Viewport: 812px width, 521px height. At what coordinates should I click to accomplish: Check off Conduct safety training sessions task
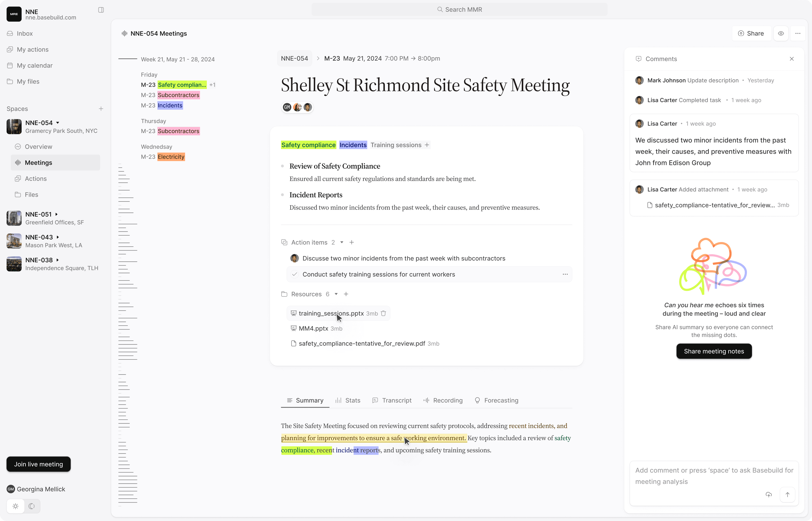(294, 274)
